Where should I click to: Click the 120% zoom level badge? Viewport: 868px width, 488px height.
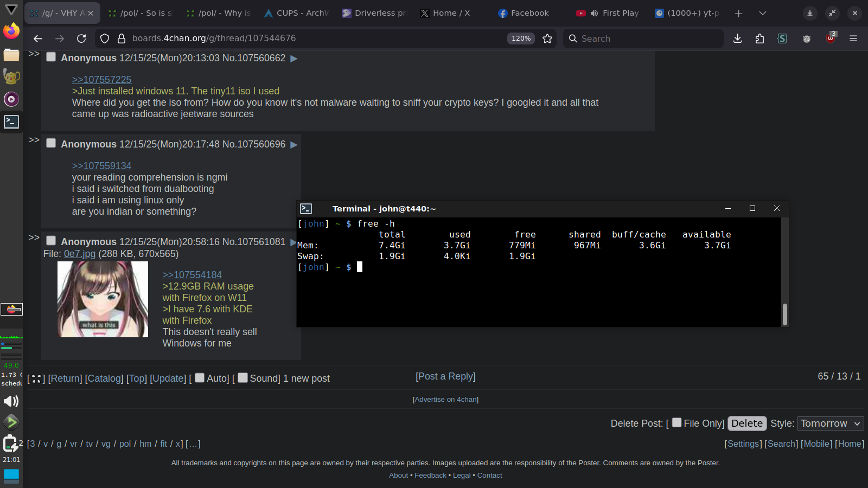(521, 38)
